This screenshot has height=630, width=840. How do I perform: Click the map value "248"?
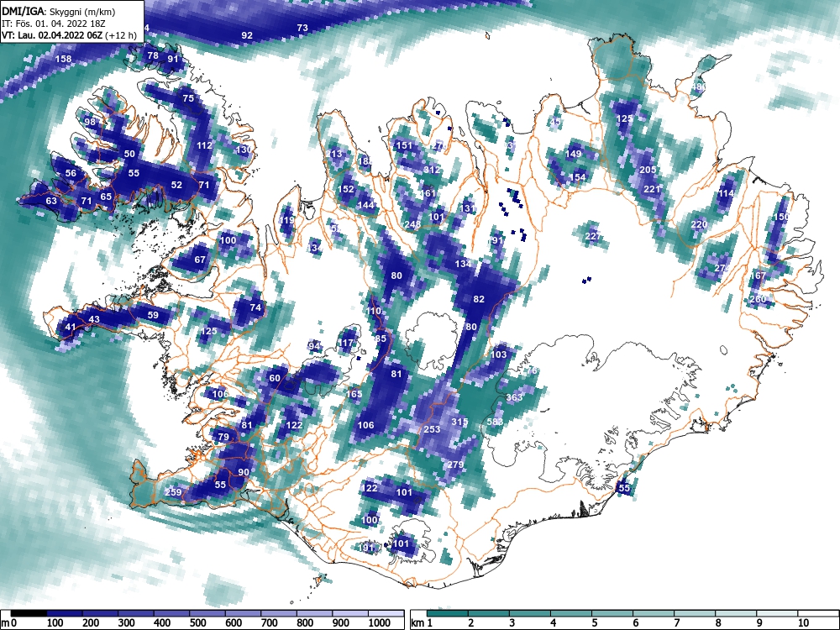click(x=412, y=224)
